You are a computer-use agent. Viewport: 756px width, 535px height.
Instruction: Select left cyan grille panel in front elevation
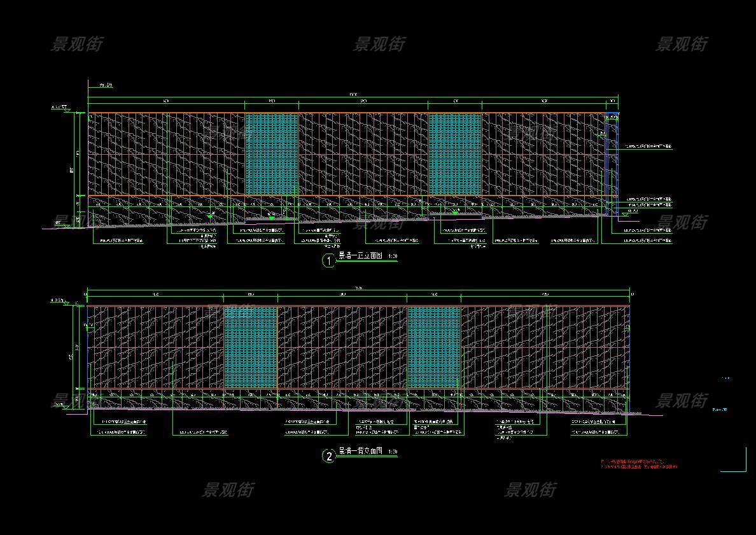(271, 155)
